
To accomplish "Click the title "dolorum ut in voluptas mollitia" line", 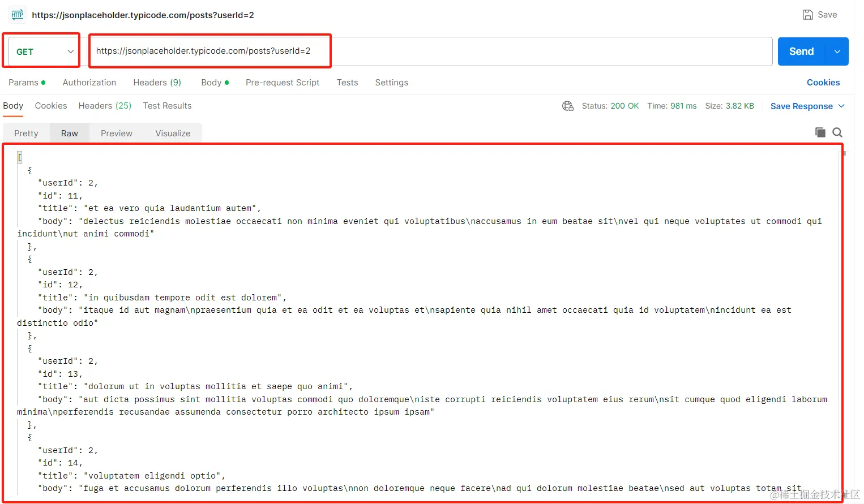I will click(195, 386).
